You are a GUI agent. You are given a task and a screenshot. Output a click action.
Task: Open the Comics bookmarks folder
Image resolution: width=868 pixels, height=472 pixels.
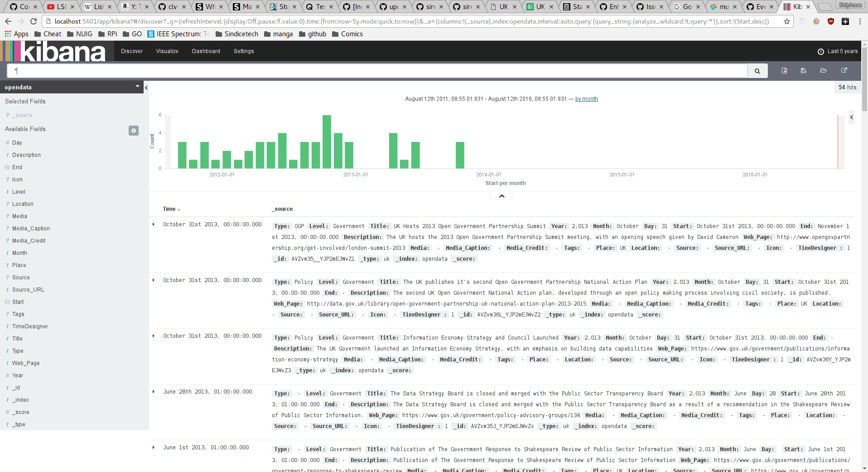pos(347,34)
